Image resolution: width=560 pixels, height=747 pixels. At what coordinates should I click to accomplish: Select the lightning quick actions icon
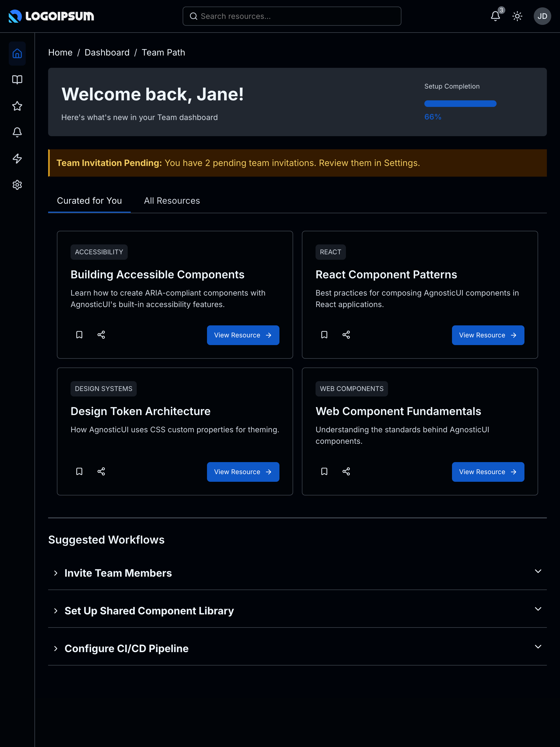point(17,158)
